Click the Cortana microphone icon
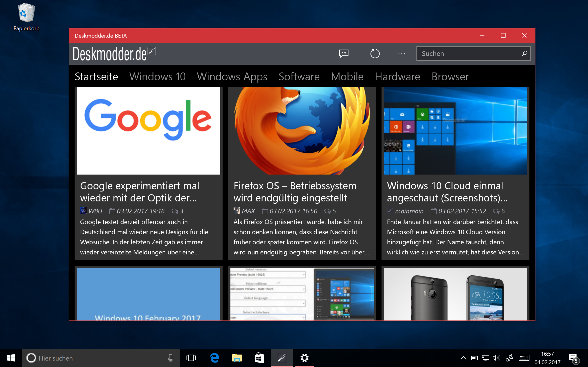The height and width of the screenshot is (367, 588). [x=170, y=358]
